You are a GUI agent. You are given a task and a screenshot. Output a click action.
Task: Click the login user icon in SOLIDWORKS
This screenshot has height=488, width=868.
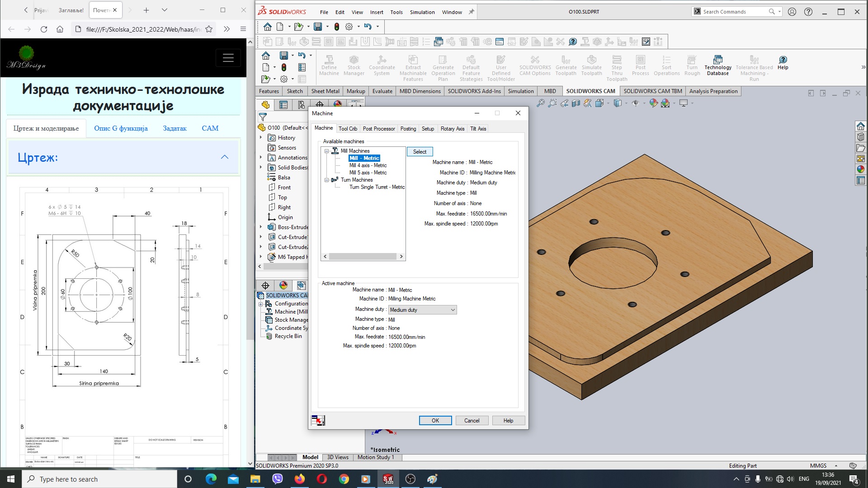coord(792,12)
